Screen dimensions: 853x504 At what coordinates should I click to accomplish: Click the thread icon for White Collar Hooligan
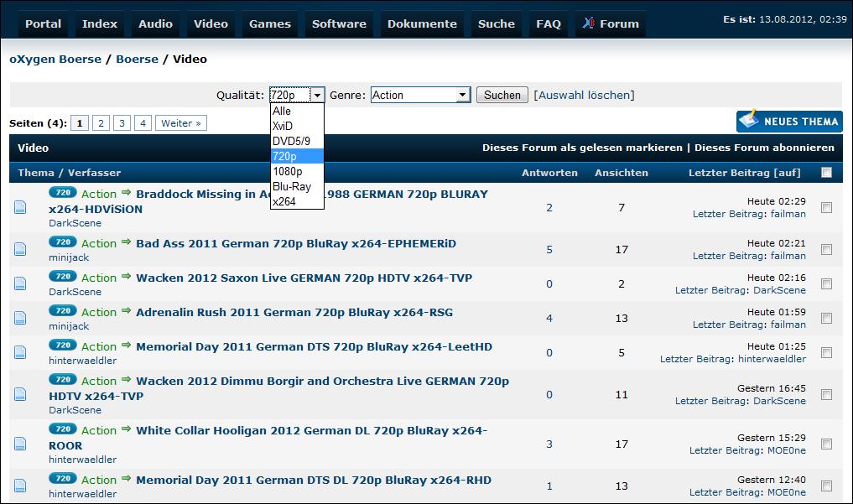point(20,444)
